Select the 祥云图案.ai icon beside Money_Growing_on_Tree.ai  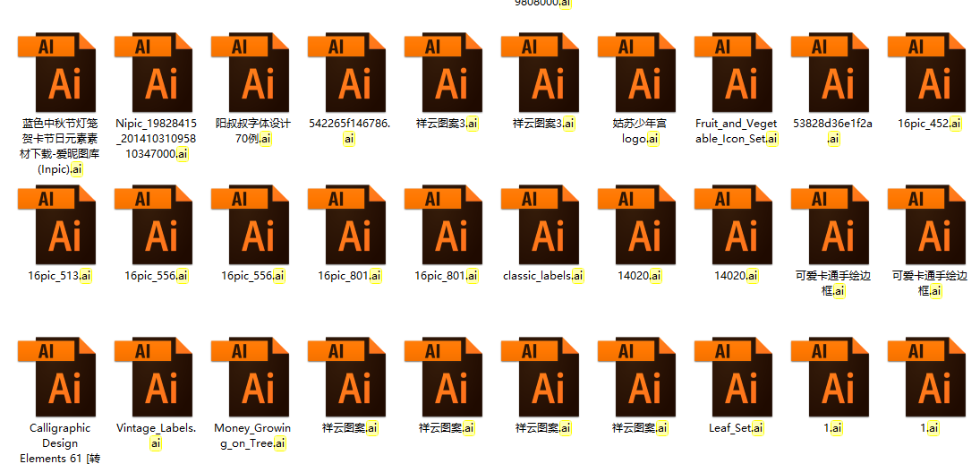tap(347, 377)
